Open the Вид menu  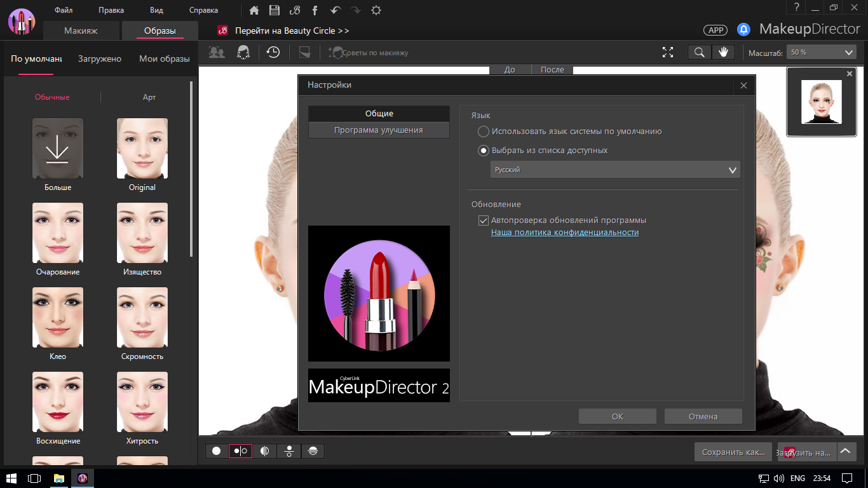point(156,10)
